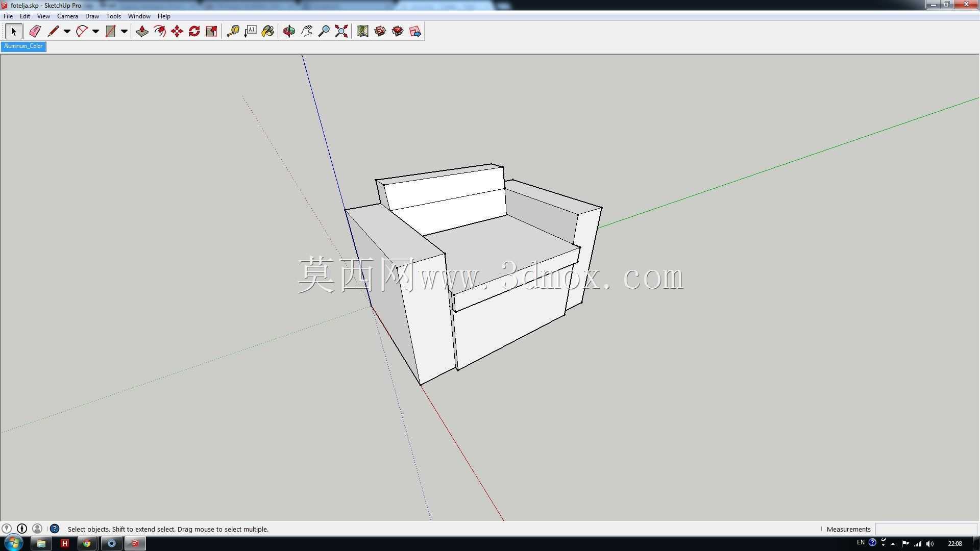Click the "Select objects" status bar hint

(x=168, y=529)
